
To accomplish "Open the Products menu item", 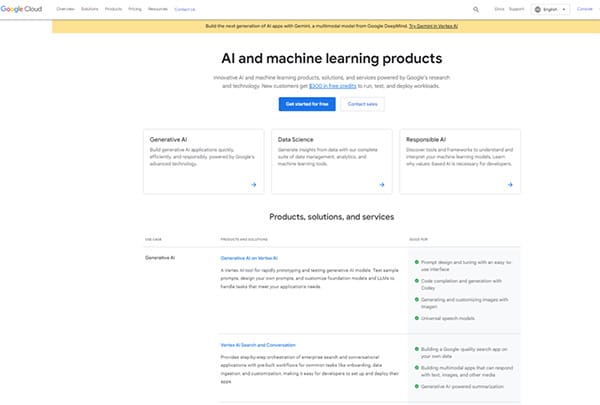I will tap(113, 9).
